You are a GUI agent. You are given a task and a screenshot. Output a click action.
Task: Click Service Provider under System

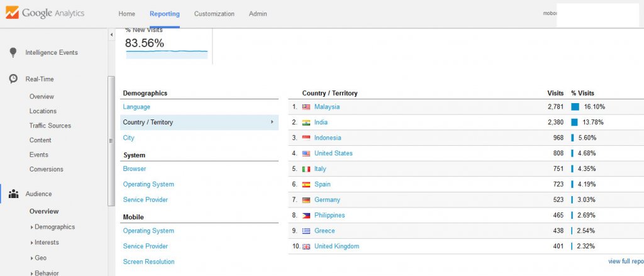[145, 200]
